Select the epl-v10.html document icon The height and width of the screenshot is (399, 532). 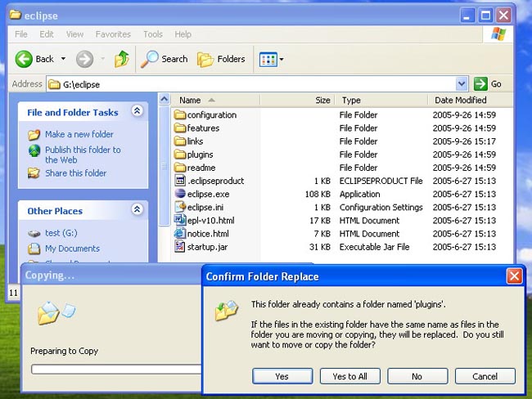[180, 221]
